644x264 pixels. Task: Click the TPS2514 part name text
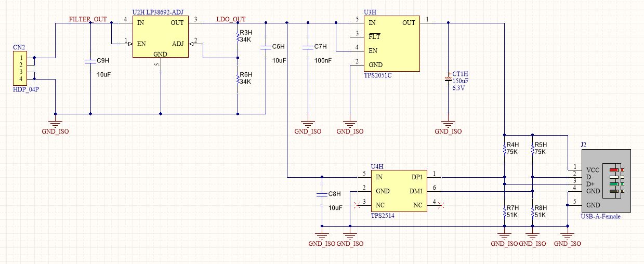tap(383, 215)
